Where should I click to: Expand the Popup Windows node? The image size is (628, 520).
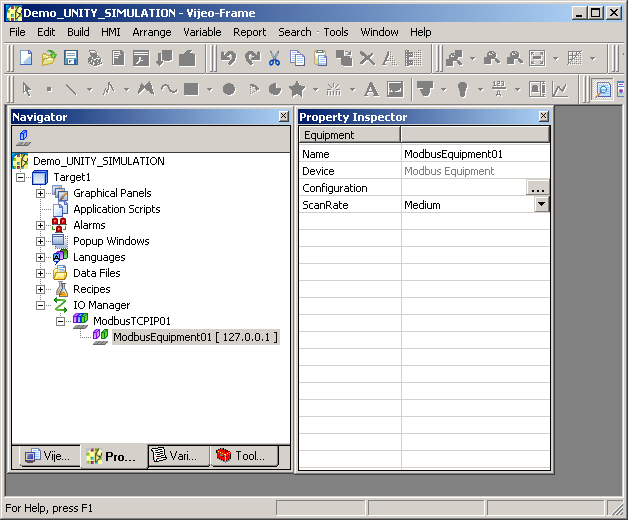click(40, 241)
